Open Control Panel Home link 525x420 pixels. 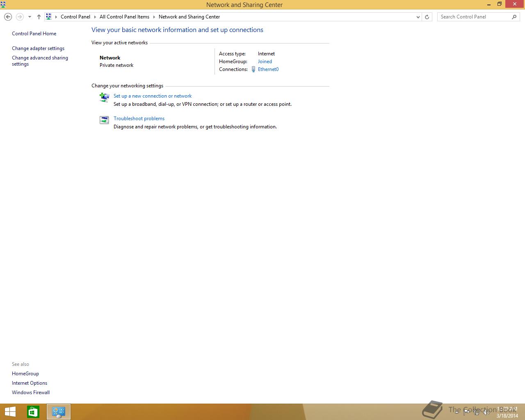(34, 34)
